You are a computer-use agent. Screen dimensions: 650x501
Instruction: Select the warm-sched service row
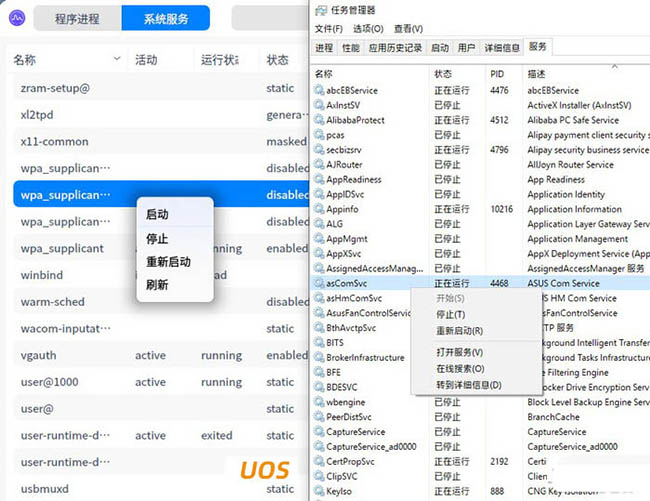tap(161, 302)
